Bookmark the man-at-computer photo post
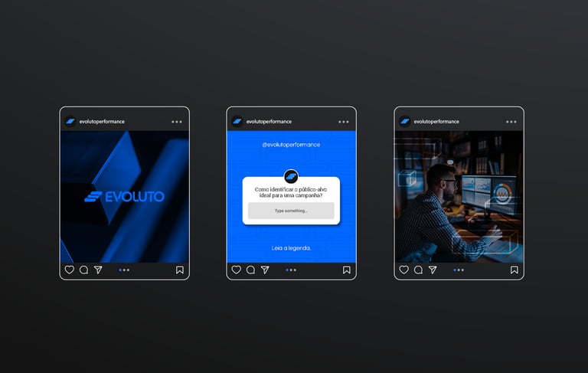Image resolution: width=588 pixels, height=373 pixels. point(514,270)
